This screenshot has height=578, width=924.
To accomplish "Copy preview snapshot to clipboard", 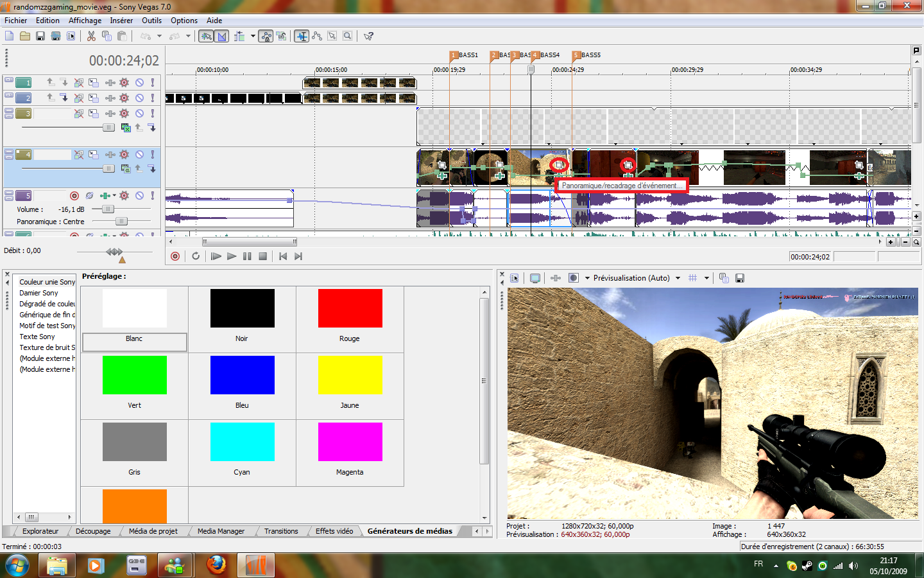I will 724,278.
